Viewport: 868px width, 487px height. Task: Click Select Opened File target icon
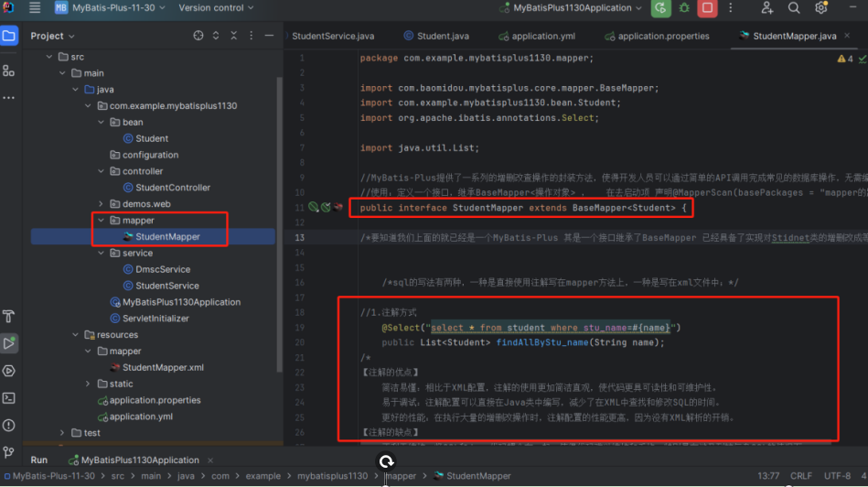point(198,36)
